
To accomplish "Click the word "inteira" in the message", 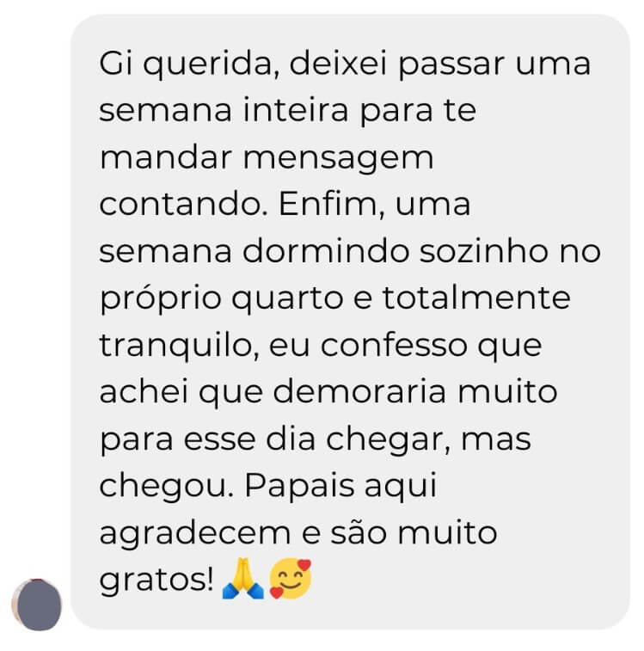I will point(295,110).
